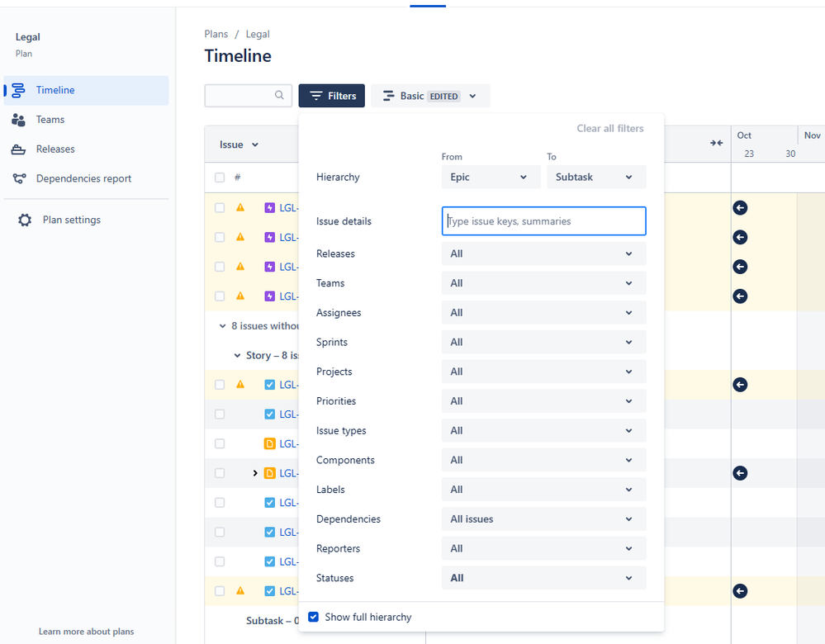Click the Legal breadcrumb link

pos(258,34)
